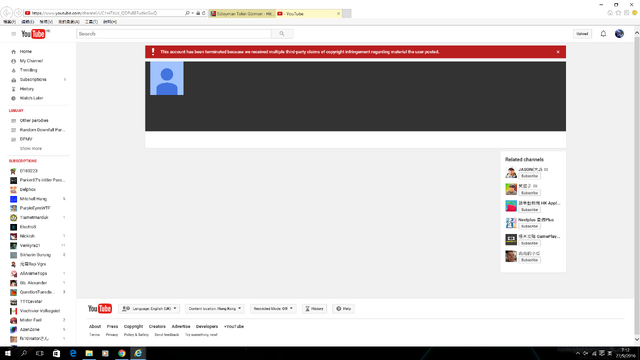Click the browser back arrow

[7, 13]
